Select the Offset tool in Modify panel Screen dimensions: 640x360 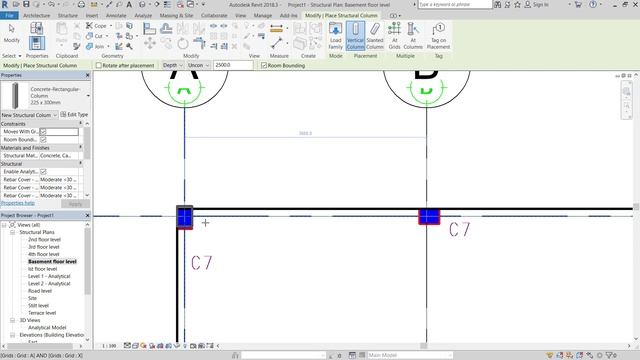coord(166,29)
